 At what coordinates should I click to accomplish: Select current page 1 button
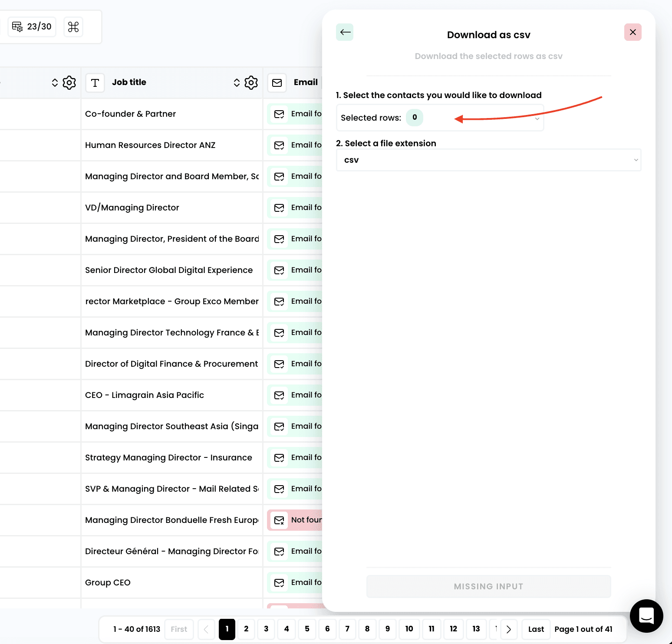coord(227,629)
